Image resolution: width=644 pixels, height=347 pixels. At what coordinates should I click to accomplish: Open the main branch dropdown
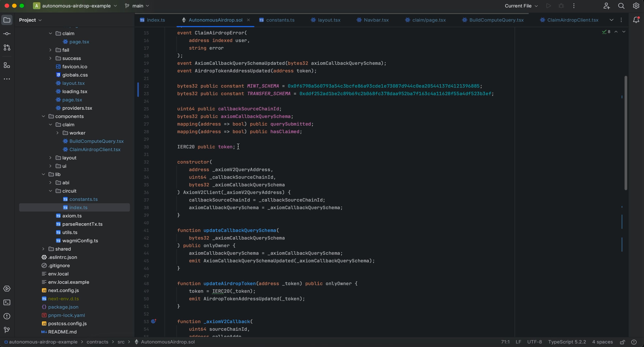137,6
